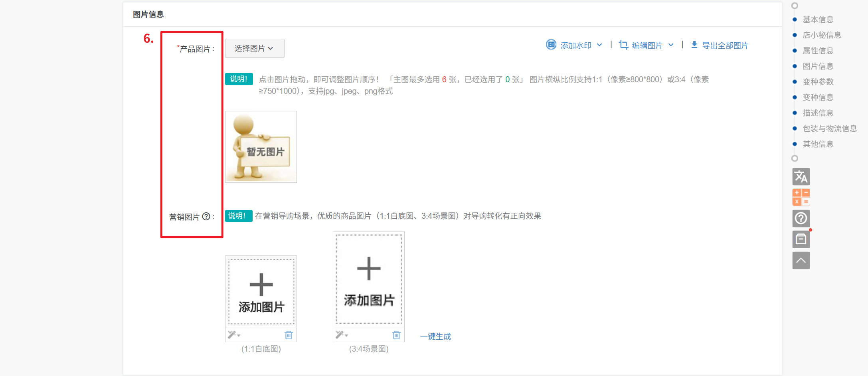The width and height of the screenshot is (868, 376).
Task: Jump to 店小秘信息 section
Action: click(x=822, y=35)
